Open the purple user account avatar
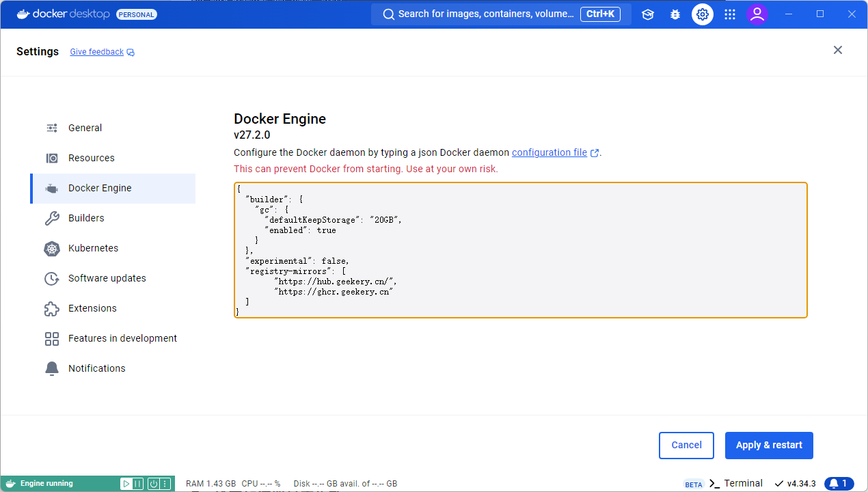 [757, 14]
